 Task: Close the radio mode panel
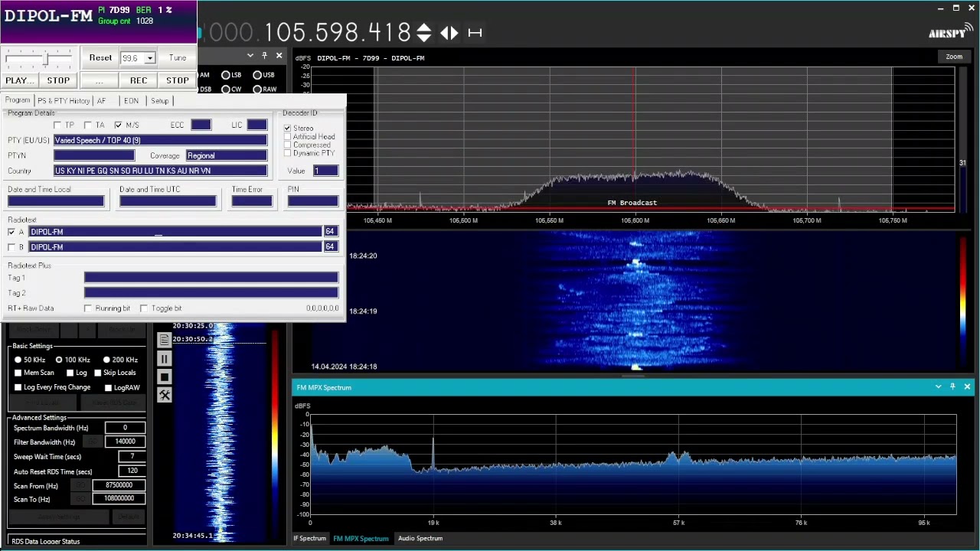(x=279, y=55)
